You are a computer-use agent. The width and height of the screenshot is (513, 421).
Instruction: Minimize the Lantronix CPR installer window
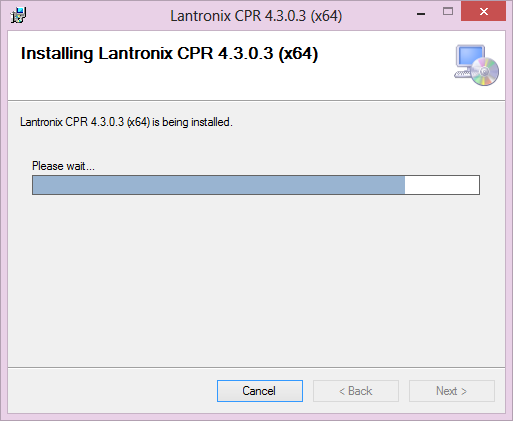[421, 14]
